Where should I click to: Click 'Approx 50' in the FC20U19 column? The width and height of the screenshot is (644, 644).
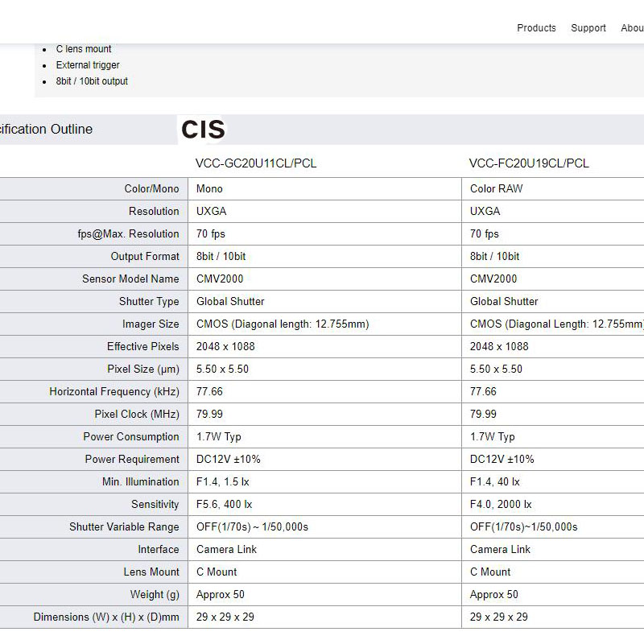coord(494,594)
